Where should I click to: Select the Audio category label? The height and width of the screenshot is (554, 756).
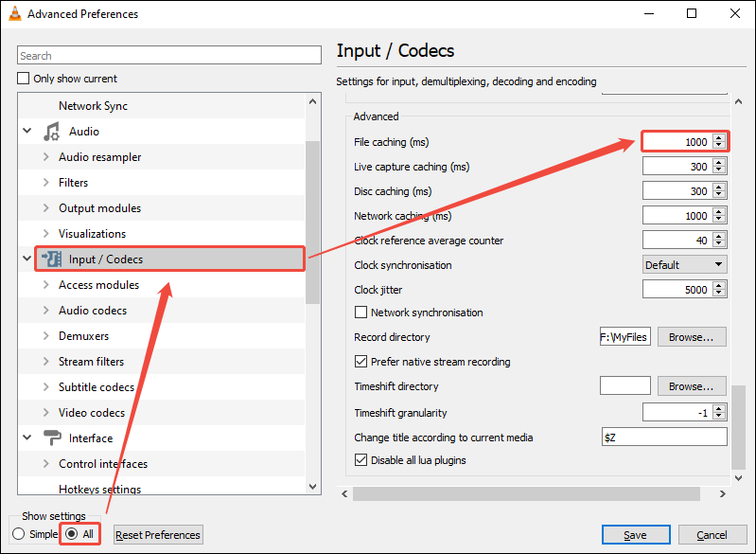tap(84, 132)
